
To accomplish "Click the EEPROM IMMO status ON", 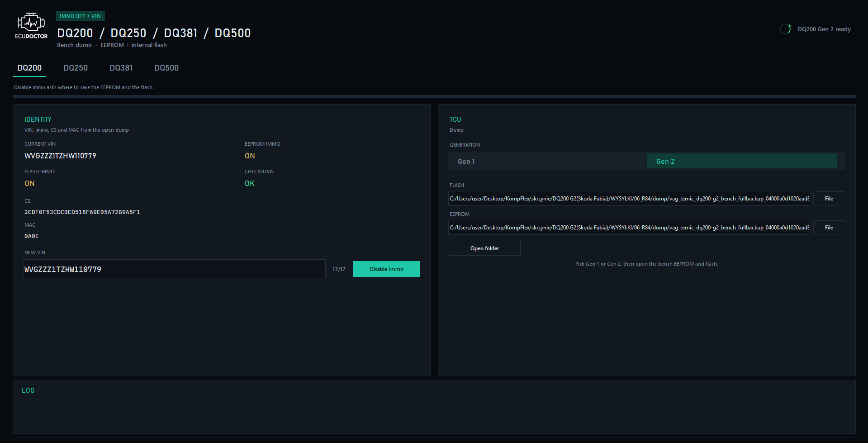I will click(x=250, y=156).
